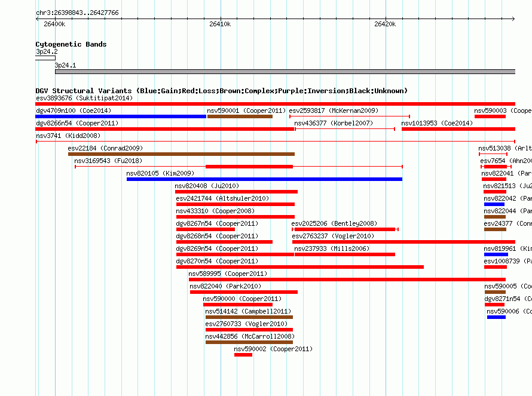Screen dimensions: 532x396
Task: Select dgv8269n54 (Cooper2011) label
Action: [217, 248]
